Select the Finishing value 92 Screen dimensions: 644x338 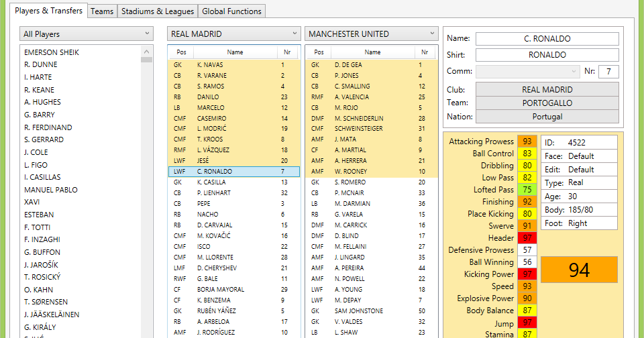[527, 202]
